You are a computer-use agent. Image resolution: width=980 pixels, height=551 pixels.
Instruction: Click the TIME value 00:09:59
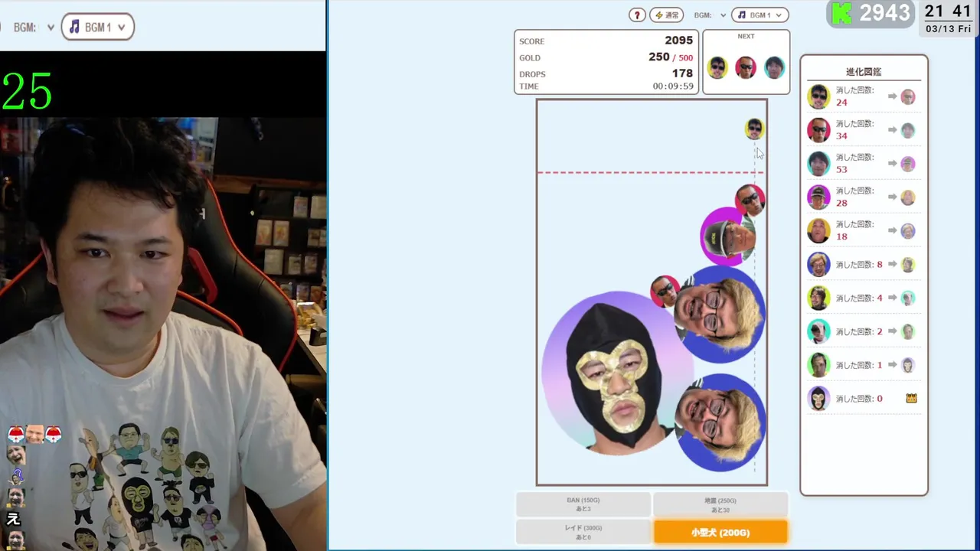coord(673,86)
